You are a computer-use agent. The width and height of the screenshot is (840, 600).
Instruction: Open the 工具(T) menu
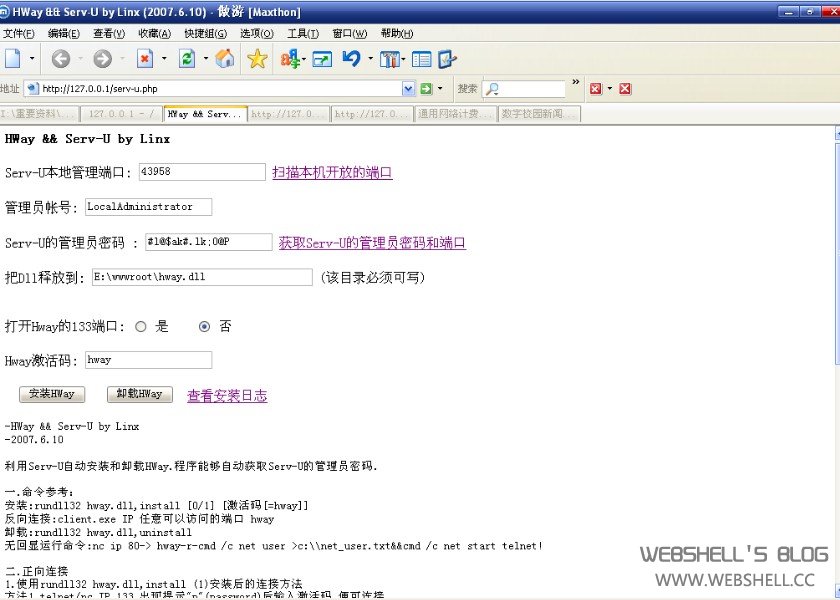coord(303,34)
